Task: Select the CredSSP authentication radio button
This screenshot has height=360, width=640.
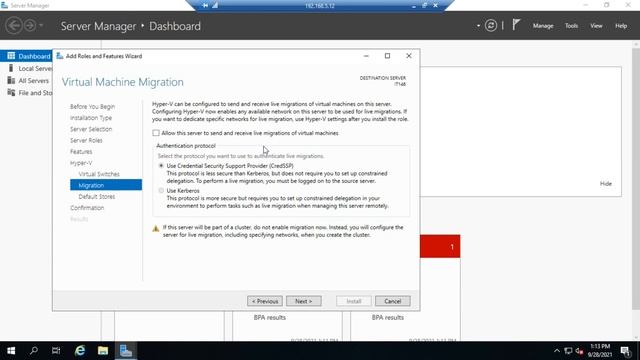Action: click(x=161, y=166)
